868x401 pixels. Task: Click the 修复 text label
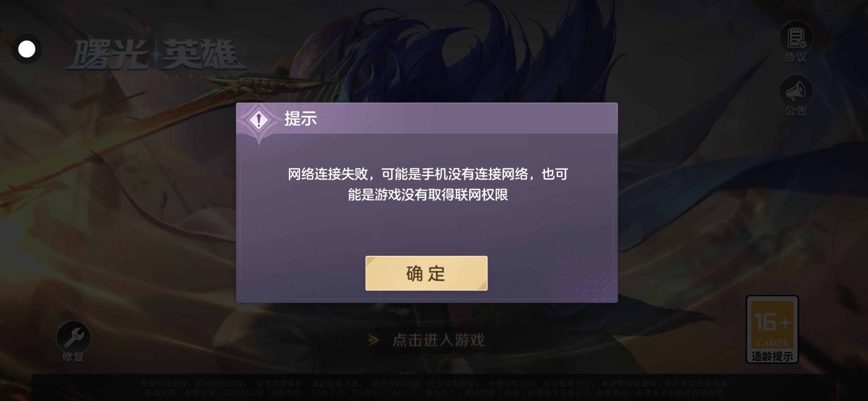coord(73,357)
